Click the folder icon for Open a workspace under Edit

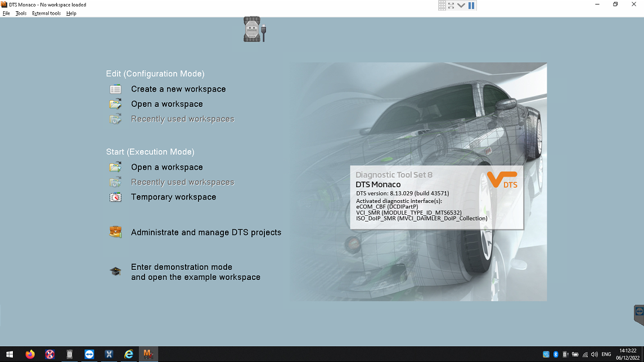click(115, 104)
